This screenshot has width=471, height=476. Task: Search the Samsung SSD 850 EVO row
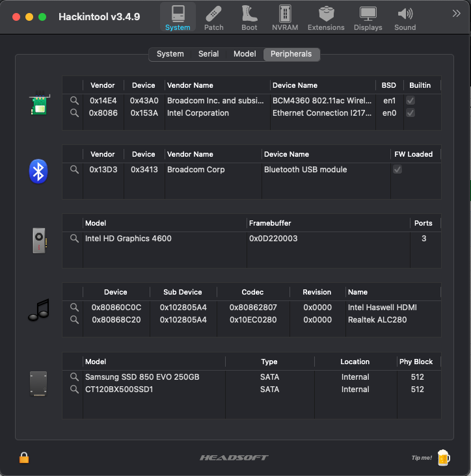point(74,377)
